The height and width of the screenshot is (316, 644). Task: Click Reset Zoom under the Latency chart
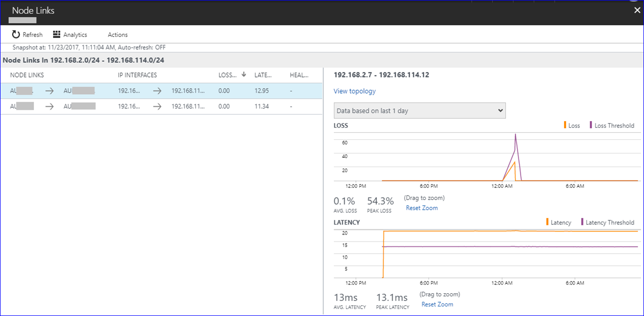(437, 304)
